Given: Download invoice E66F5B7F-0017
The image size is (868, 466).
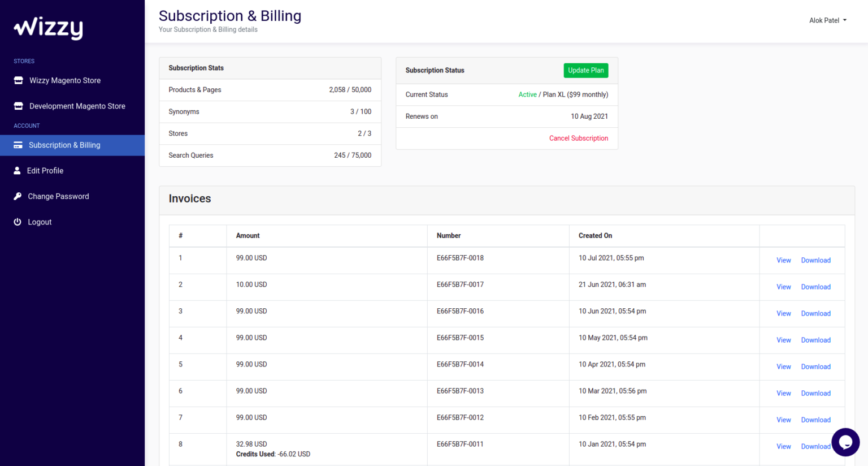Looking at the screenshot, I should (815, 287).
